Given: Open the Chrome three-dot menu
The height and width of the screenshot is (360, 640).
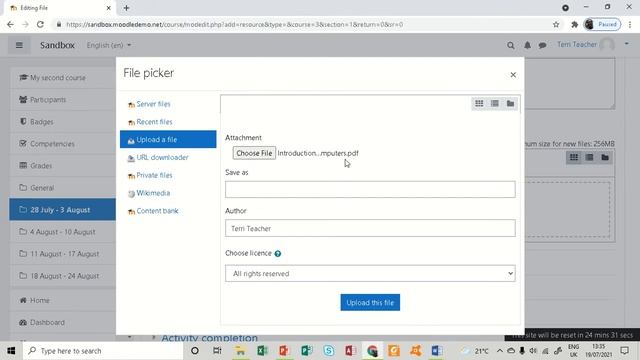Looking at the screenshot, I should 630,24.
